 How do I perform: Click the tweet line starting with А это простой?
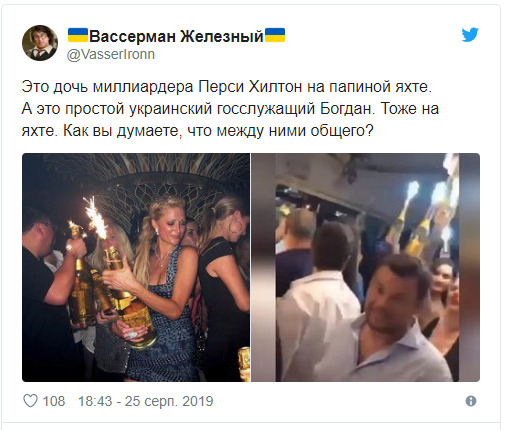(x=230, y=109)
